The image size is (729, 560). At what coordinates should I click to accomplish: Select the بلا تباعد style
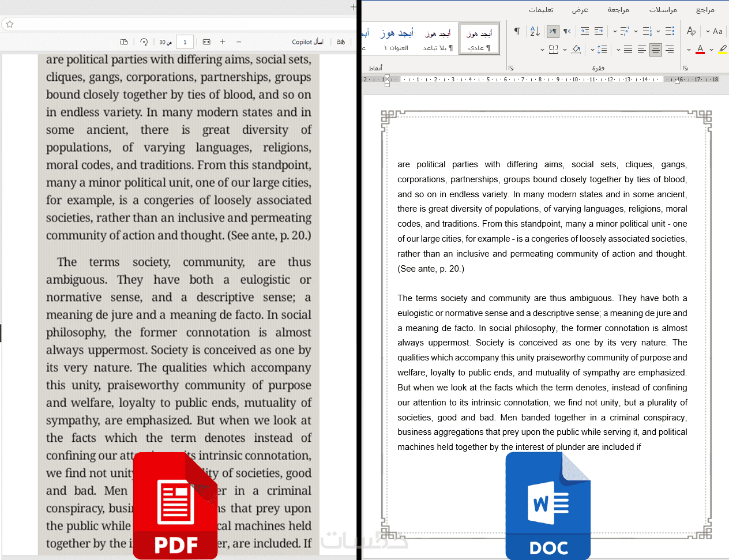[438, 39]
